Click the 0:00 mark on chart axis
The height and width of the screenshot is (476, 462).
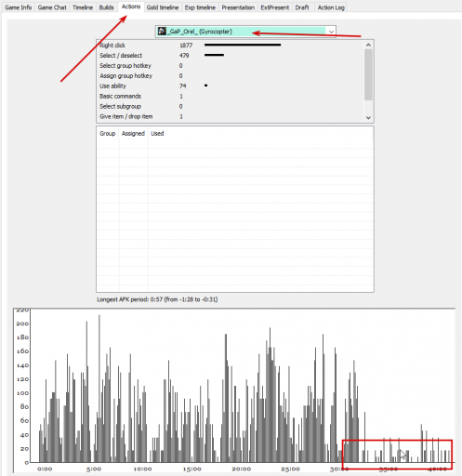tap(45, 469)
